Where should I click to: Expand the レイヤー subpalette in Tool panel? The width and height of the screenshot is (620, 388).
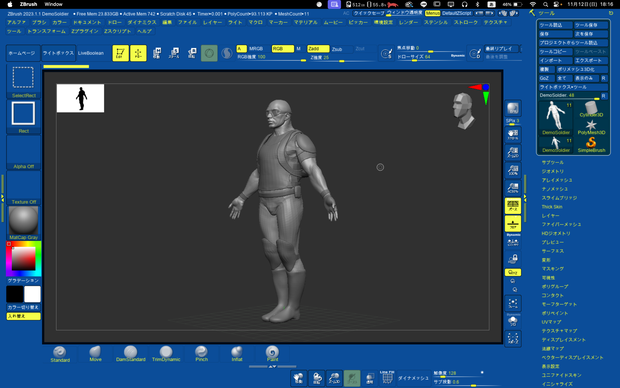click(550, 216)
